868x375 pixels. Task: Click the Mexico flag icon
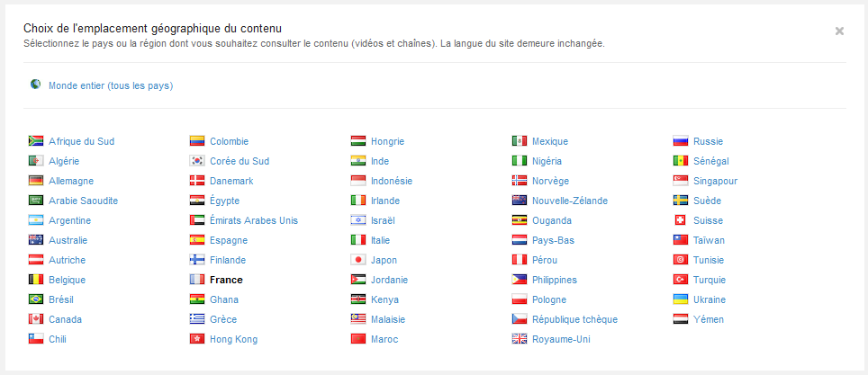(520, 141)
